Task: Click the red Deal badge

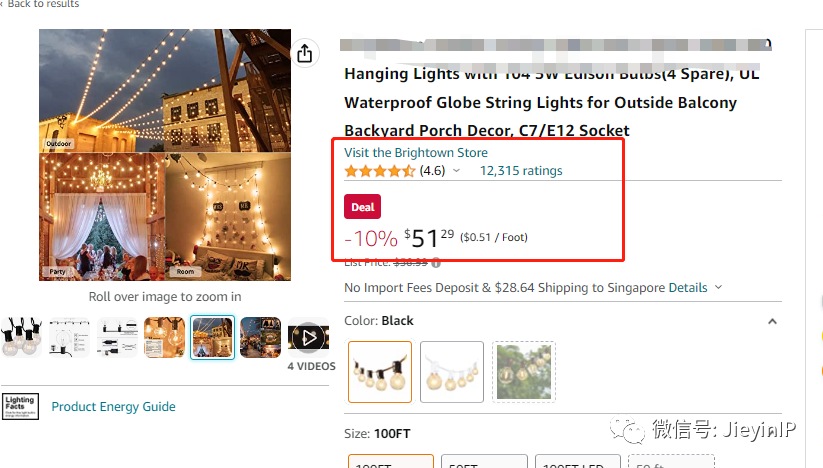Action: tap(363, 207)
